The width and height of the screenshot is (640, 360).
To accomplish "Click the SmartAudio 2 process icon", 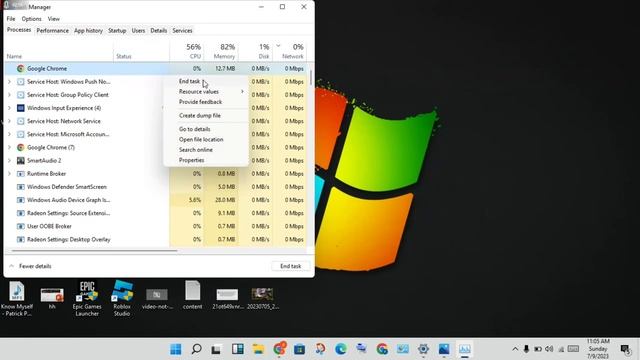I will coord(20,160).
